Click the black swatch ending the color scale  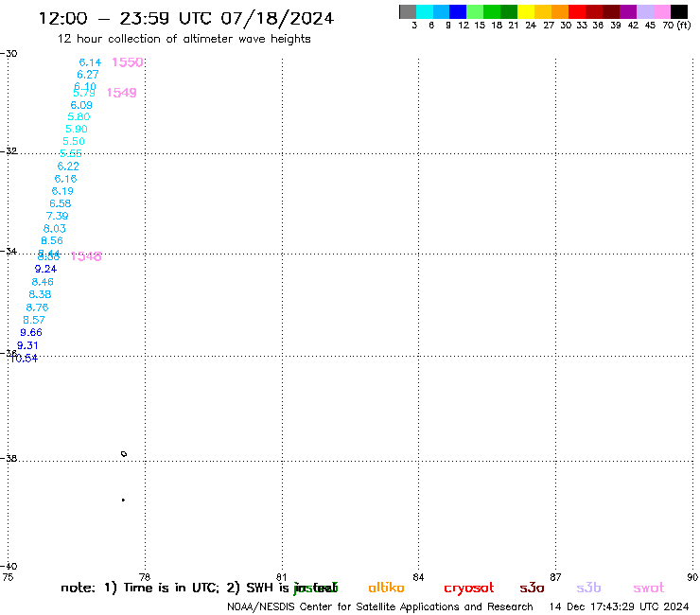[679, 11]
